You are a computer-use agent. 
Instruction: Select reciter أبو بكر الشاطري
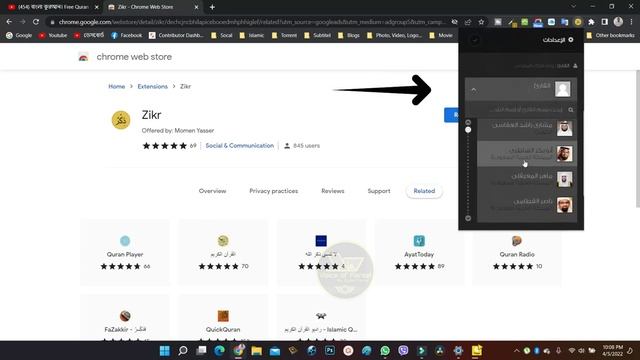coord(527,154)
